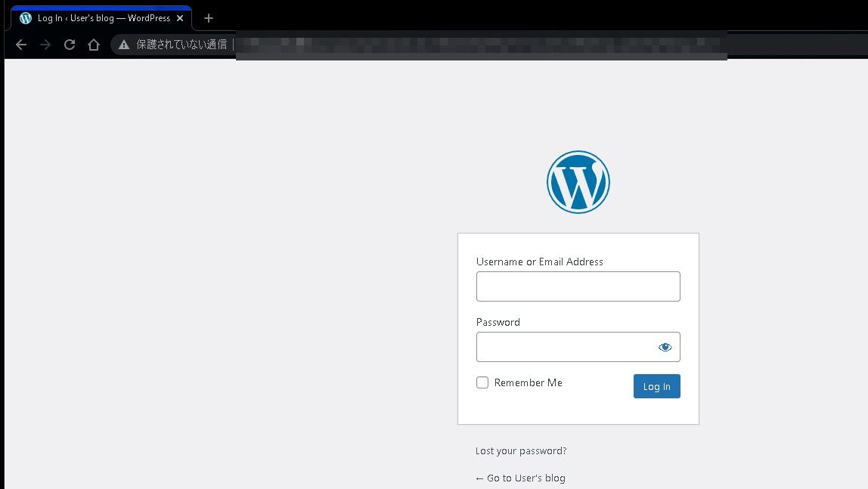Reload the login page
868x489 pixels.
69,44
